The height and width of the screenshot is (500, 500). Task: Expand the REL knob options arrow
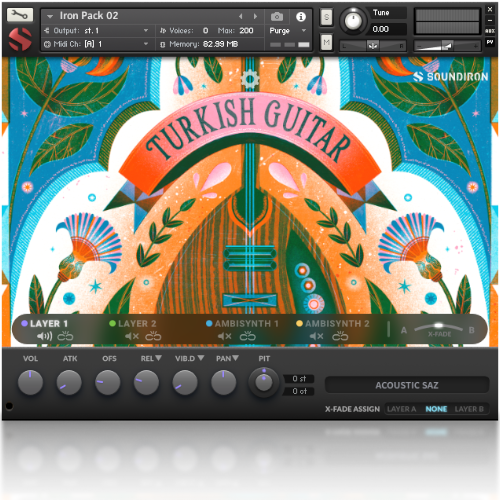[159, 358]
